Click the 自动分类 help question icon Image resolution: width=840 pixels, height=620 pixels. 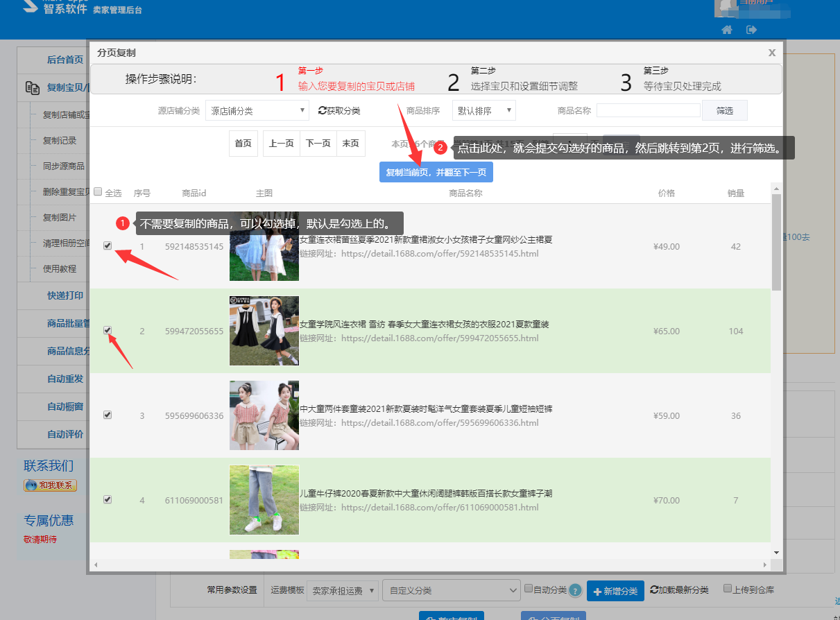tap(575, 591)
